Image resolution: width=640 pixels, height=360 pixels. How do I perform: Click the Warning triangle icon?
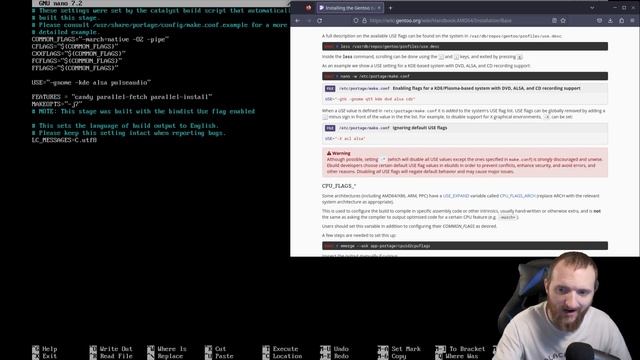[x=329, y=153]
